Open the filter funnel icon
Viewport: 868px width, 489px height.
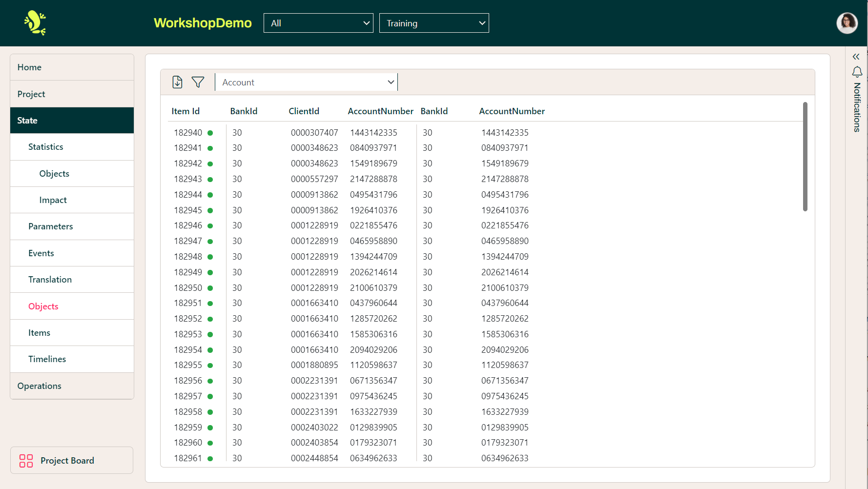pos(198,82)
